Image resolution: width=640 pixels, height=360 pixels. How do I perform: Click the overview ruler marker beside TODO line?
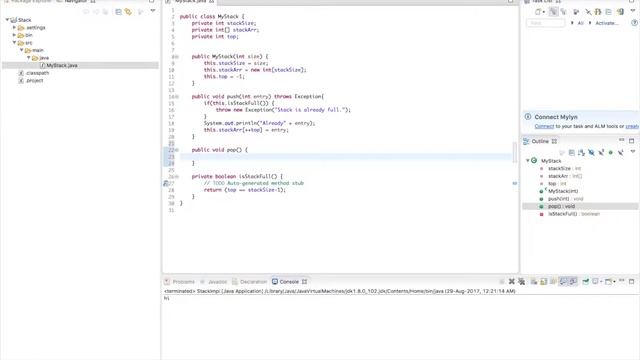tap(515, 184)
